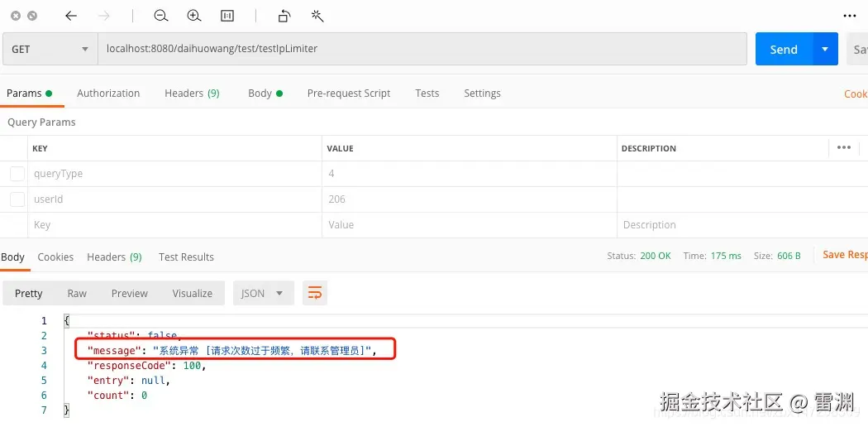Click the "responseCode": 100 line
This screenshot has height=427, width=868.
[x=146, y=366]
